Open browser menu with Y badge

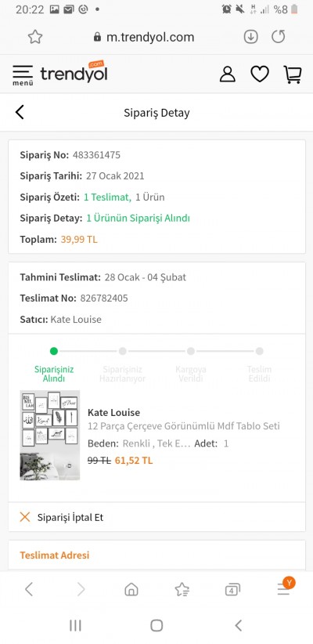coord(285,588)
